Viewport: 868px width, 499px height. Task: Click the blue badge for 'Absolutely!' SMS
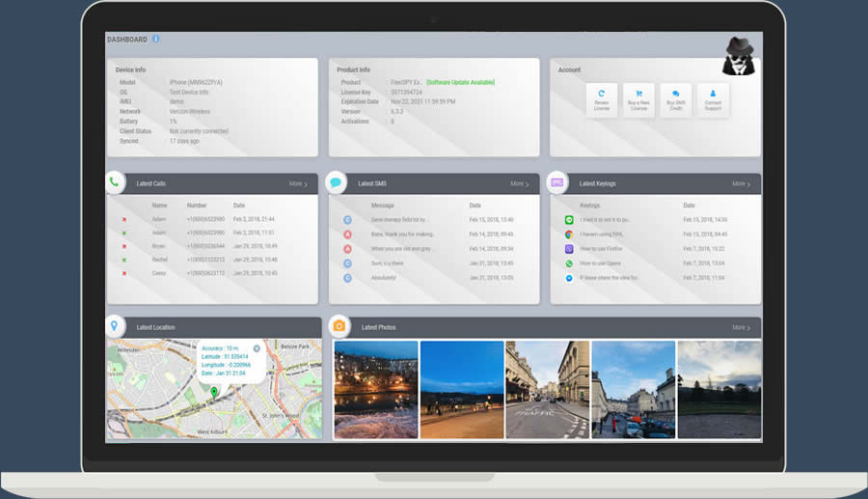[347, 278]
